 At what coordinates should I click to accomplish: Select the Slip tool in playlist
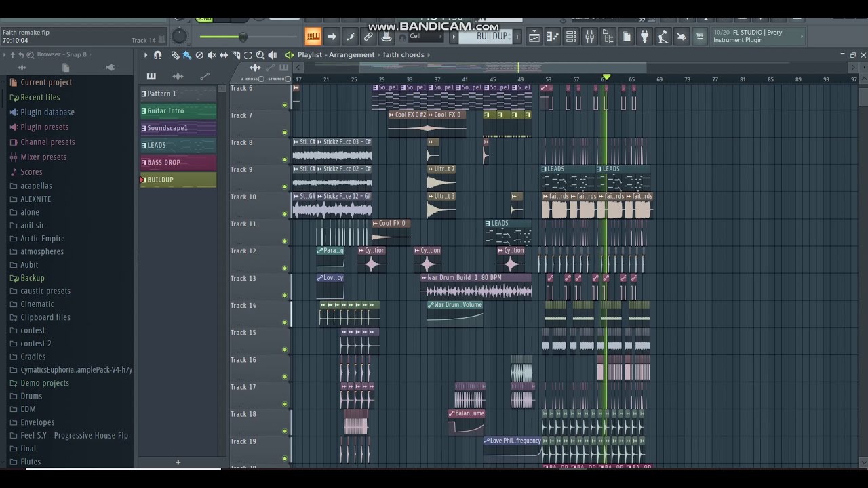click(224, 55)
